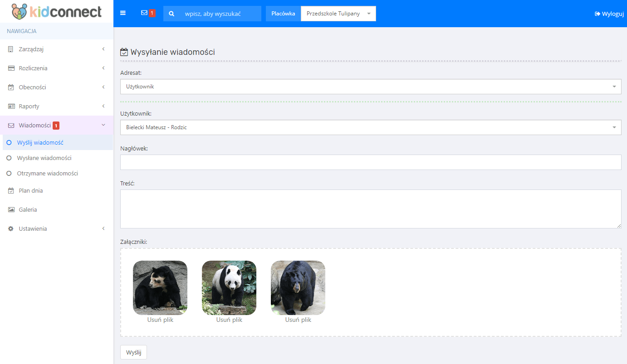Expand the Rozliczenia menu chevron

[x=103, y=68]
